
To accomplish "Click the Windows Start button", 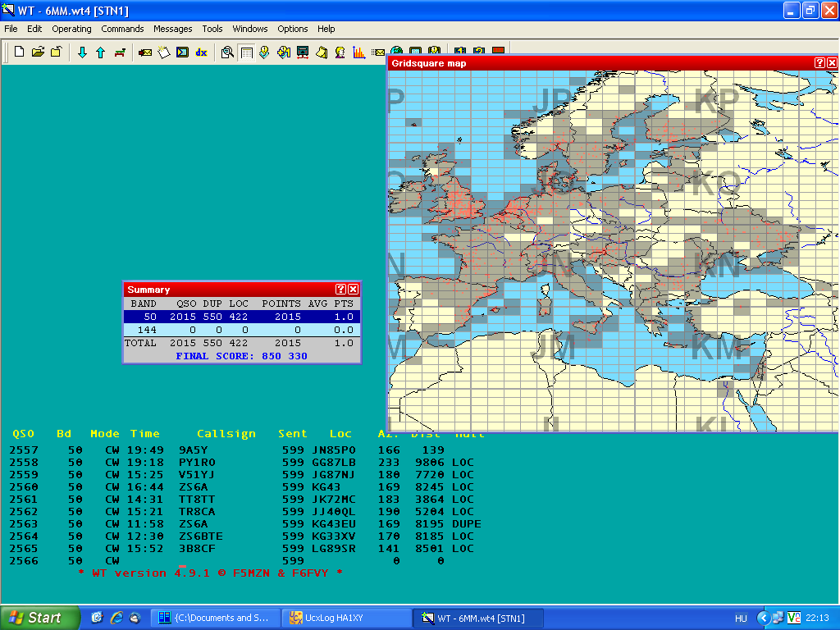I will pyautogui.click(x=40, y=618).
